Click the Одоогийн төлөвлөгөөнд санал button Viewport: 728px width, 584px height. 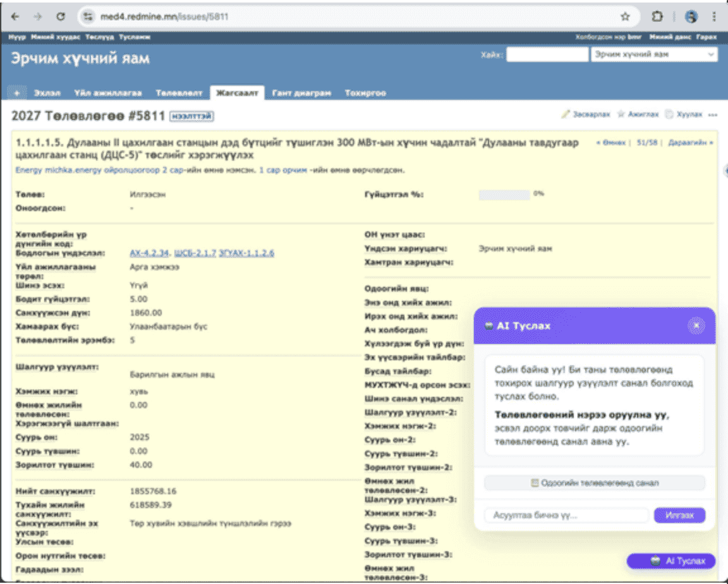pyautogui.click(x=593, y=483)
